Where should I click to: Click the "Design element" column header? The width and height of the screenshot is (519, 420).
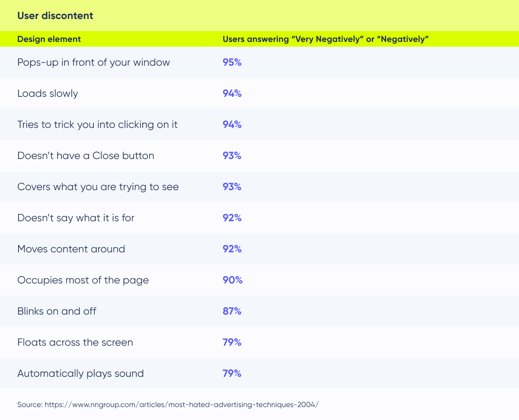pyautogui.click(x=49, y=39)
